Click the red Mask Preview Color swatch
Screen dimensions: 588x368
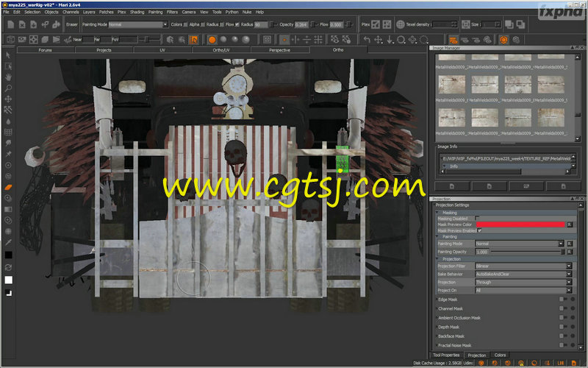520,224
